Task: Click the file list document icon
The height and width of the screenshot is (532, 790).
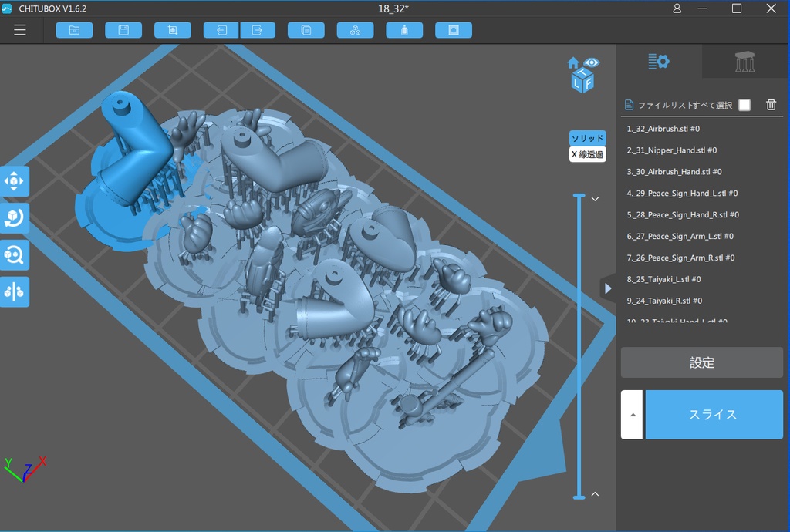Action: (x=629, y=105)
